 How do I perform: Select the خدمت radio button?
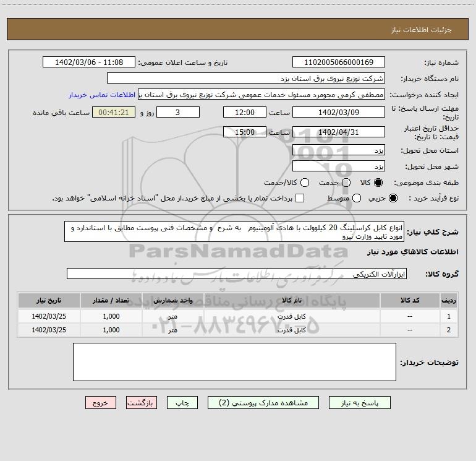[x=346, y=183]
